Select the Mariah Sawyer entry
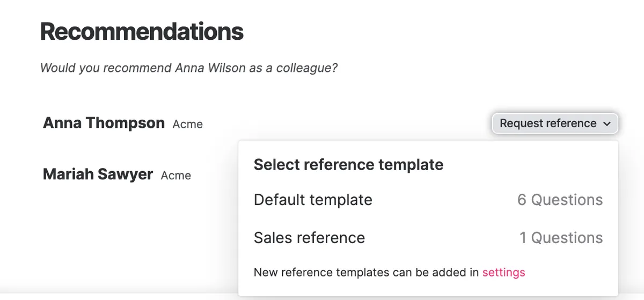Image resolution: width=644 pixels, height=300 pixels. [x=98, y=174]
